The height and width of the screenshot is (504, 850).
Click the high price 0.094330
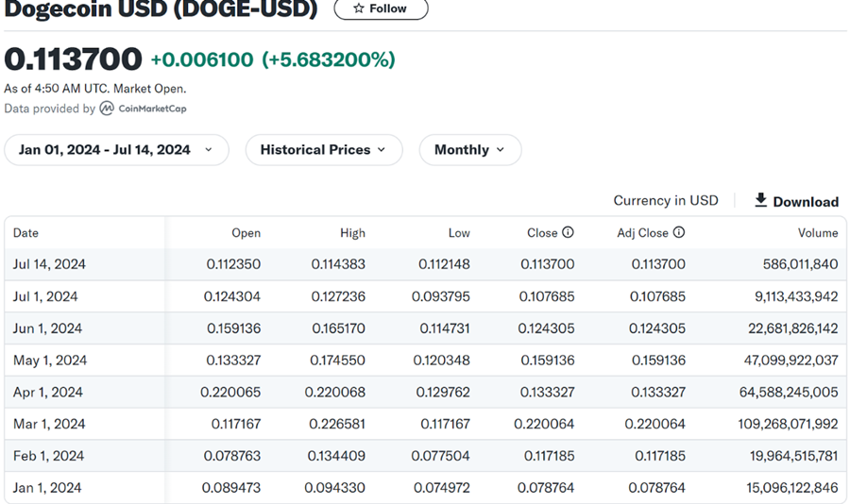[335, 488]
